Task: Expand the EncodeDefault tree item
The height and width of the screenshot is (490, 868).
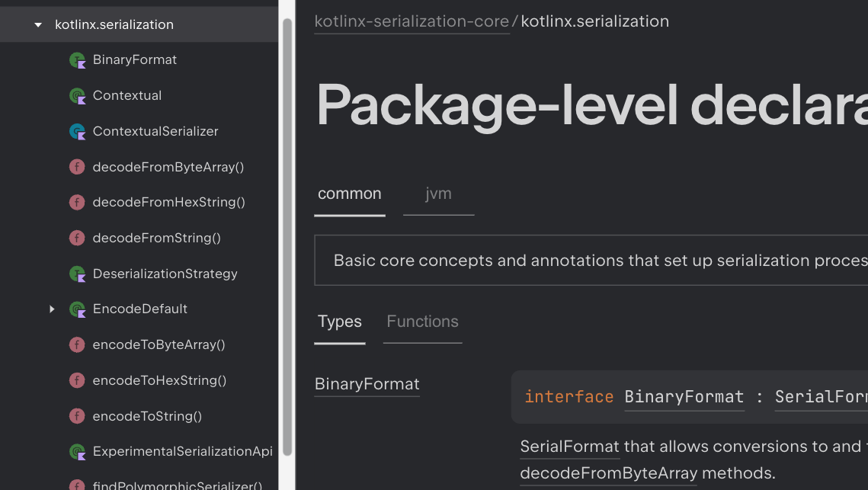Action: (x=52, y=309)
